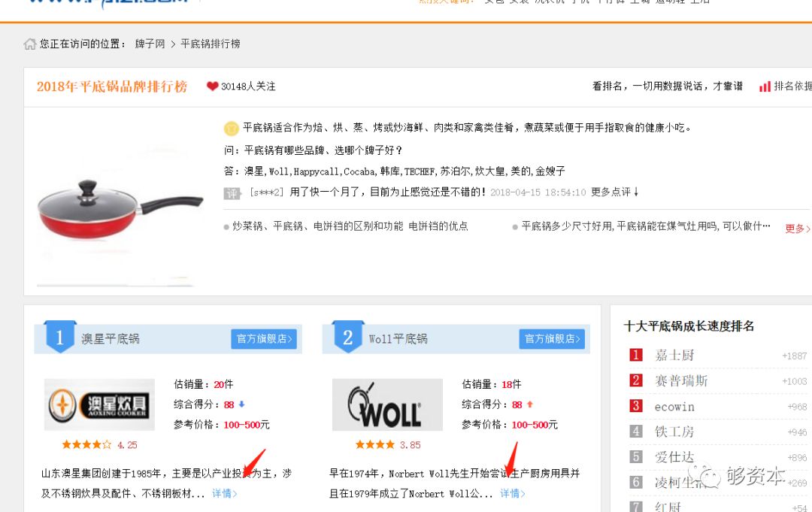Click red number 2 rank icon
This screenshot has height=512, width=812.
tap(636, 380)
